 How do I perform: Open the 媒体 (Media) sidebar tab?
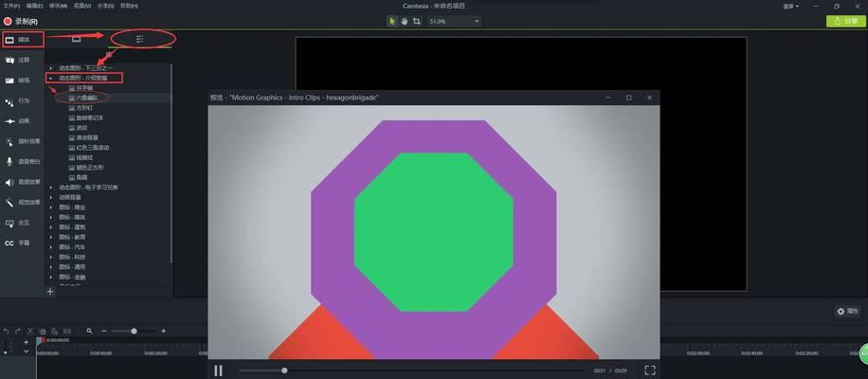pyautogui.click(x=22, y=40)
